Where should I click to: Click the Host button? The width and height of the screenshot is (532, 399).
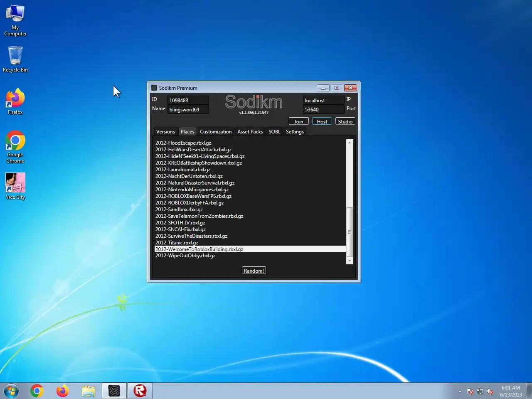point(322,121)
